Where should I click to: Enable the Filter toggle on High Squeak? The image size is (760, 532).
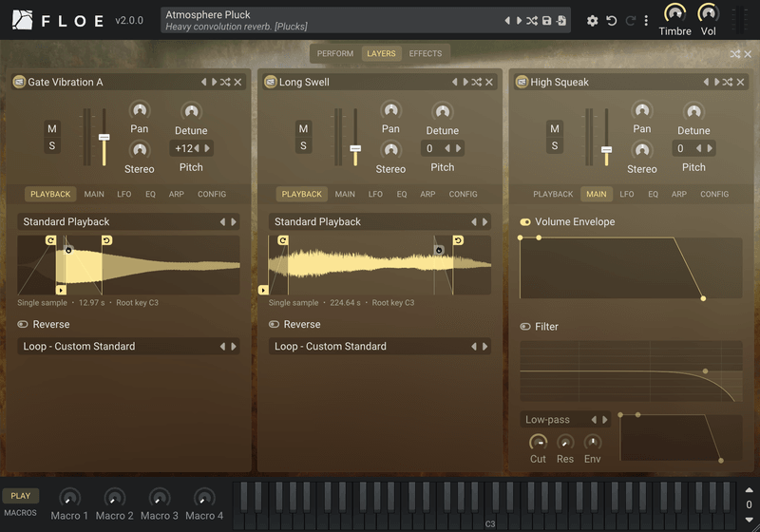click(x=525, y=327)
